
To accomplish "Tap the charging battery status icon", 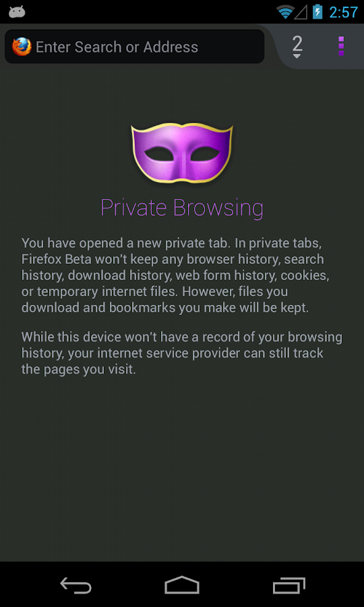I will [317, 11].
